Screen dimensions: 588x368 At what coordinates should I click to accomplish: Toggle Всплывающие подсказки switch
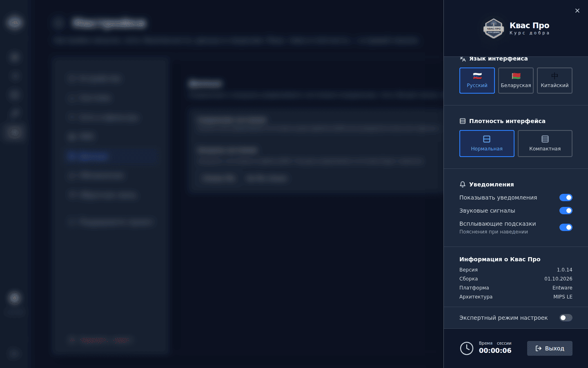566,227
